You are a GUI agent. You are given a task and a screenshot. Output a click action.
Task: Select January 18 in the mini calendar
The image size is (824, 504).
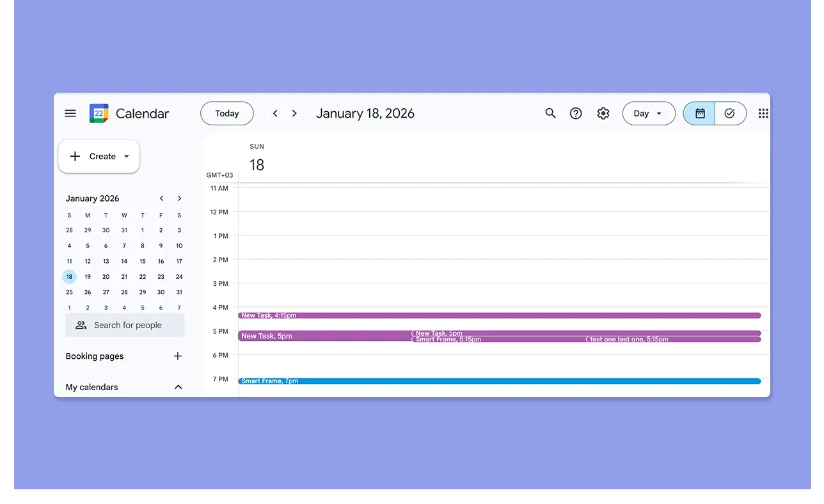pyautogui.click(x=69, y=276)
